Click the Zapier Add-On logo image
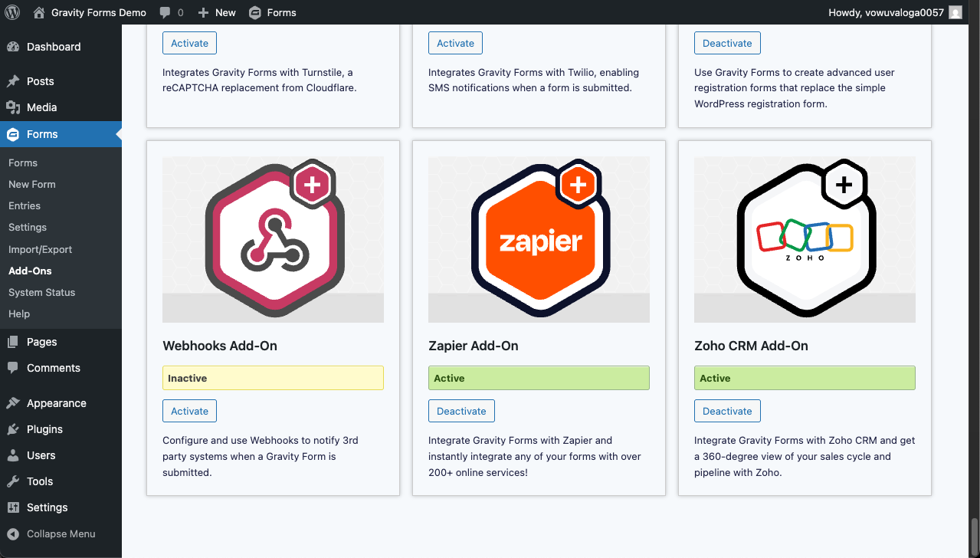This screenshot has height=558, width=980. click(539, 239)
